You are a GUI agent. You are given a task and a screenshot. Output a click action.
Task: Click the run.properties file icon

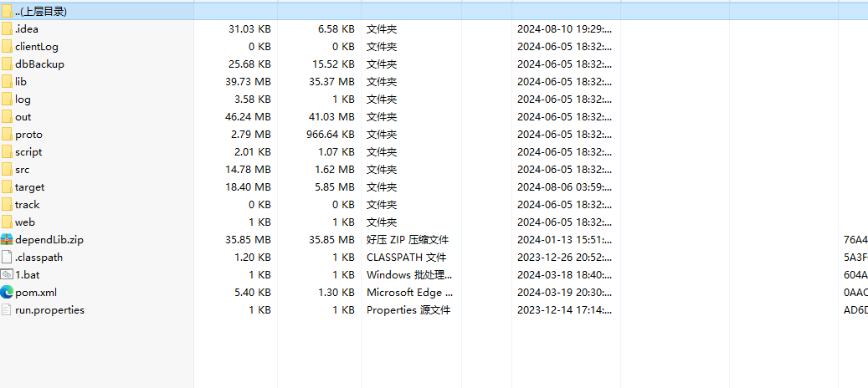[7, 310]
